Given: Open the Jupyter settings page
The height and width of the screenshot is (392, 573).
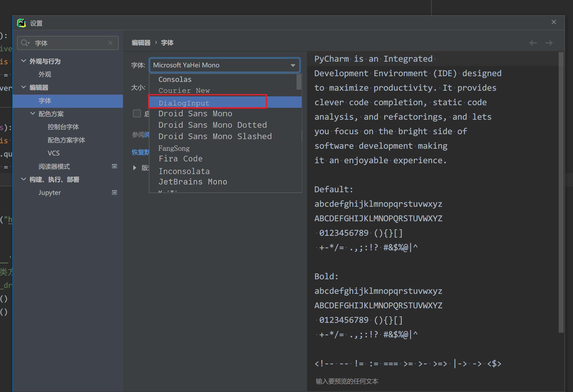Looking at the screenshot, I should pyautogui.click(x=50, y=193).
